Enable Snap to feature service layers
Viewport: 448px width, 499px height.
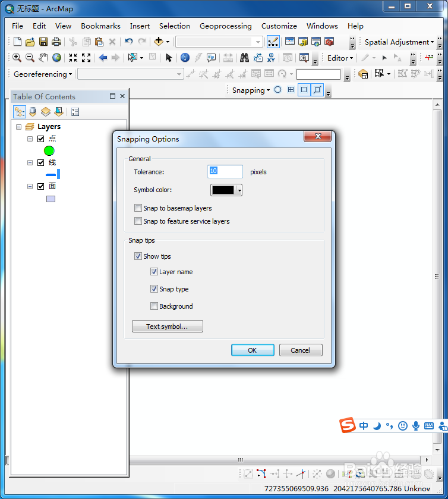(138, 221)
